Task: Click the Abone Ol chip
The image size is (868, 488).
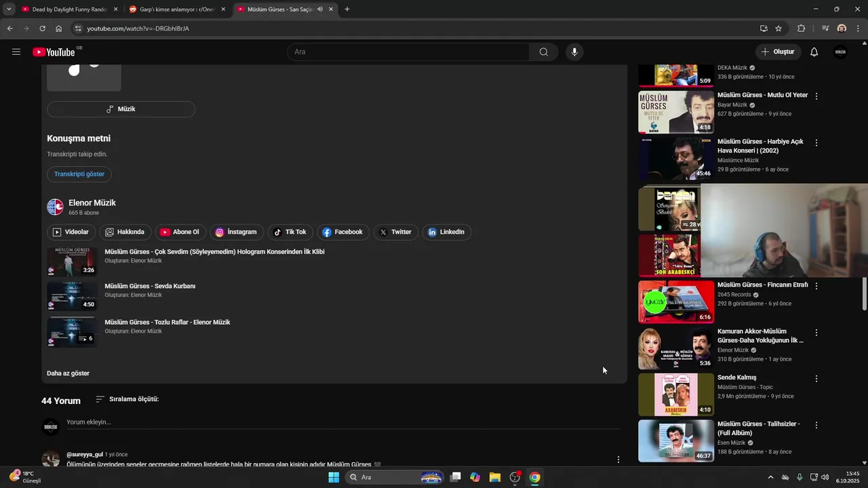Action: pyautogui.click(x=180, y=232)
